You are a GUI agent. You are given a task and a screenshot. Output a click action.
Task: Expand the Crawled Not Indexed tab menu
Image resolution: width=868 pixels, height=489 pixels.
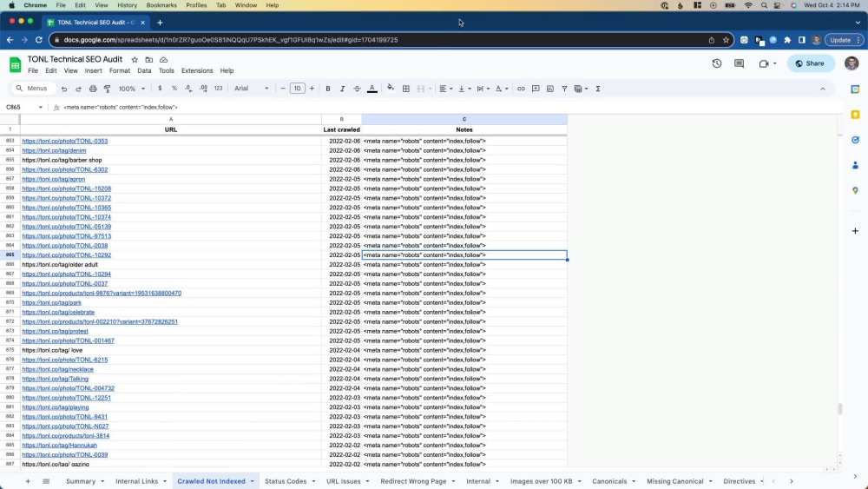point(252,481)
